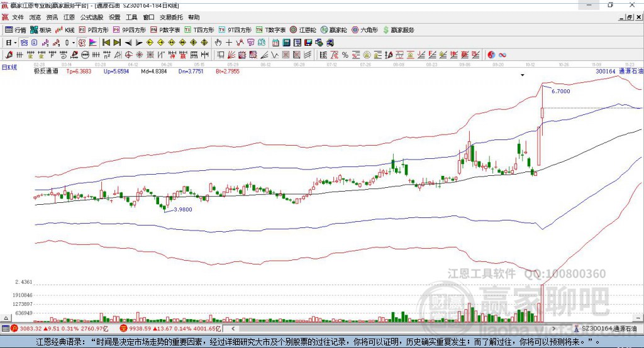Open the 工具 menu
The image size is (644, 348).
pyautogui.click(x=131, y=17)
